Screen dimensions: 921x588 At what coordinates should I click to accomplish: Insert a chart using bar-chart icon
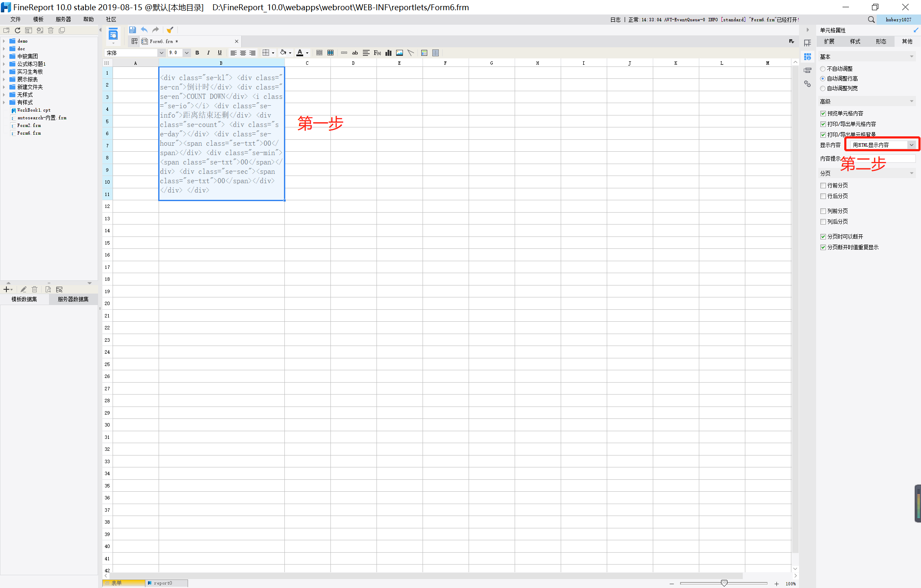point(388,53)
